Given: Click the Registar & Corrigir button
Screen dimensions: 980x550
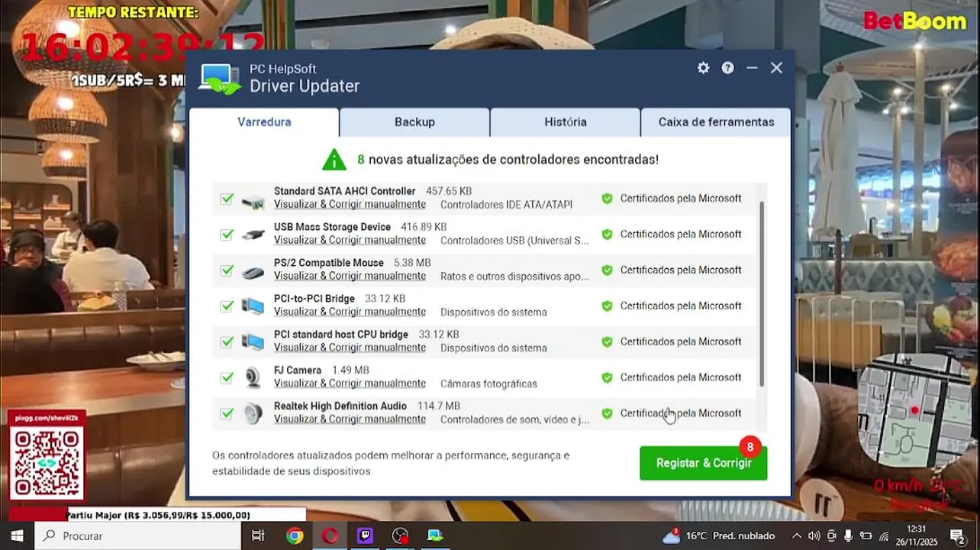Looking at the screenshot, I should 704,463.
